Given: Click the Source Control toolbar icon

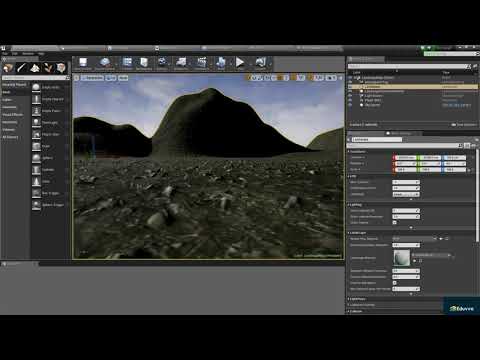Looking at the screenshot, I should [x=105, y=63].
